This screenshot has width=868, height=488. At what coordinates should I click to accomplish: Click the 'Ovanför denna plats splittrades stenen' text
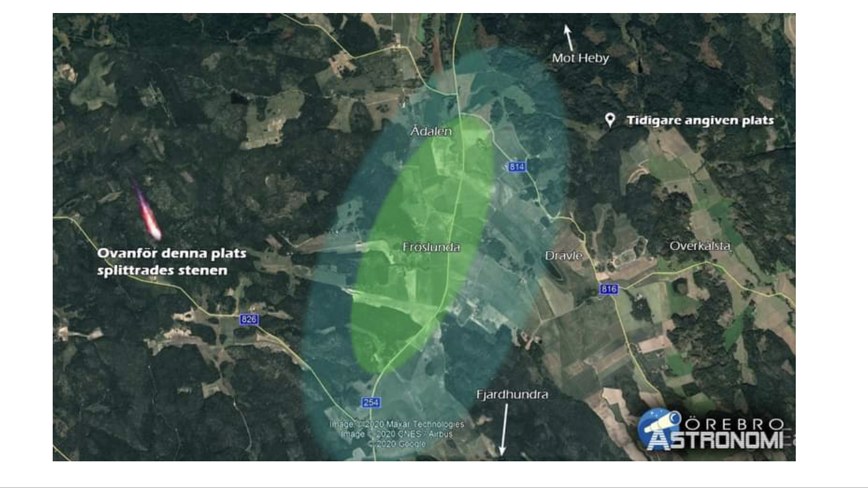(x=171, y=262)
